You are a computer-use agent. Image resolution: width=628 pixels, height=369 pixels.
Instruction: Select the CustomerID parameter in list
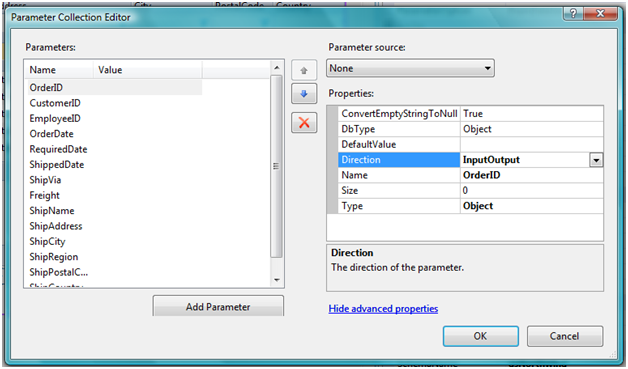tap(55, 103)
